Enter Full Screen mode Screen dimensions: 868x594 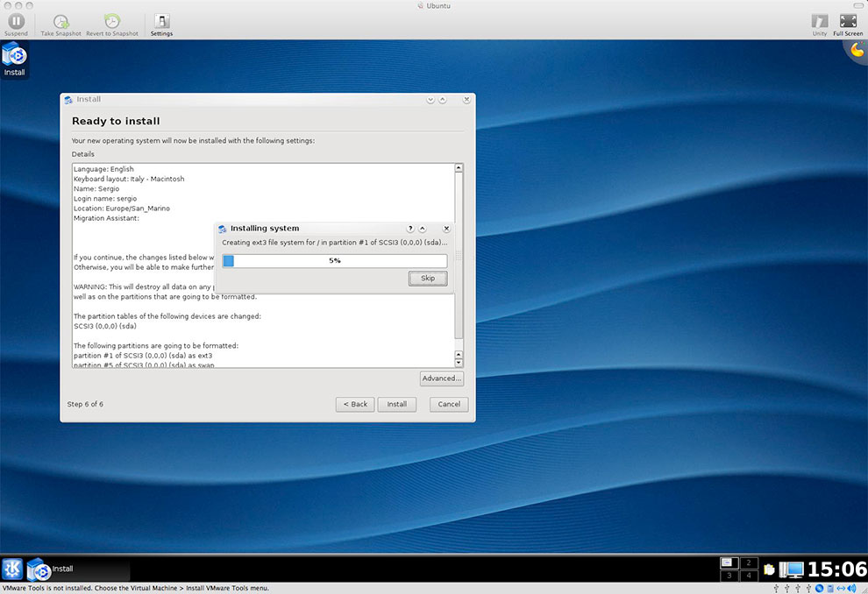click(x=848, y=21)
